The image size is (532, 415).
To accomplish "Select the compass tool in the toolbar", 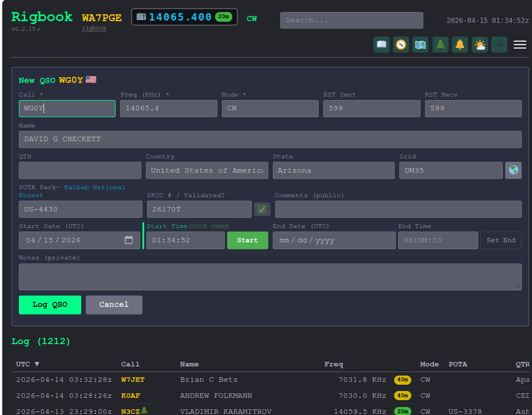I will (401, 45).
